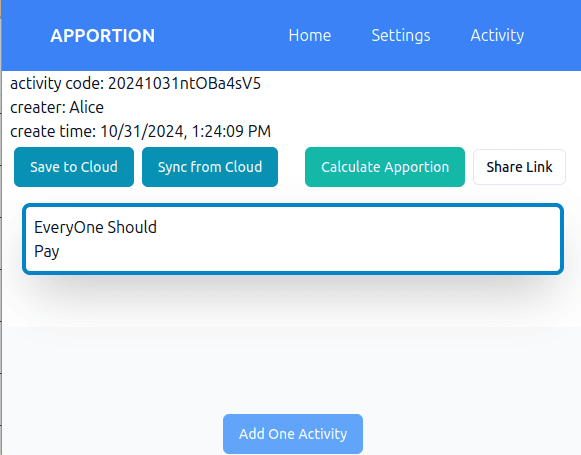The image size is (581, 455).
Task: Select the EveryOne Should Pay box
Action: coord(293,239)
